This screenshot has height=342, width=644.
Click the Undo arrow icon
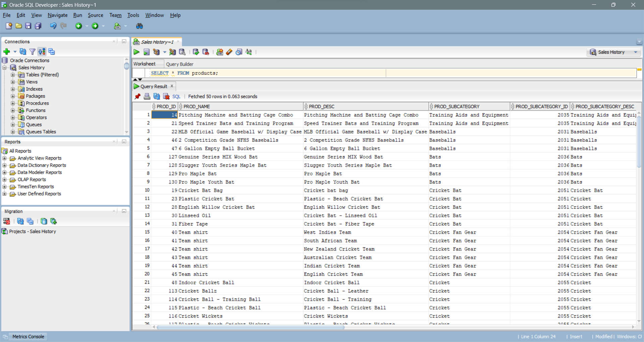point(53,26)
